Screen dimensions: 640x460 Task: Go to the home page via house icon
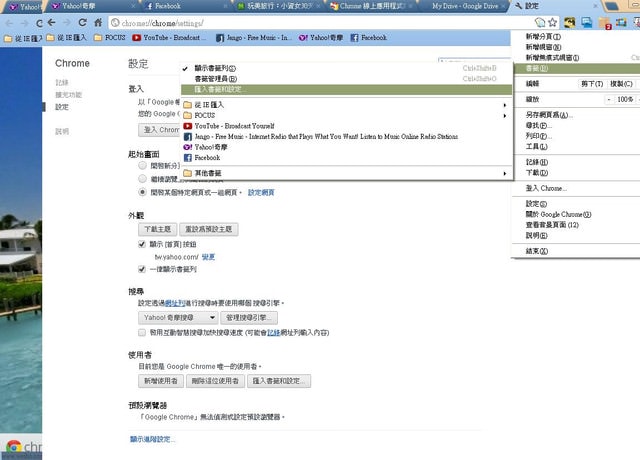[98, 22]
